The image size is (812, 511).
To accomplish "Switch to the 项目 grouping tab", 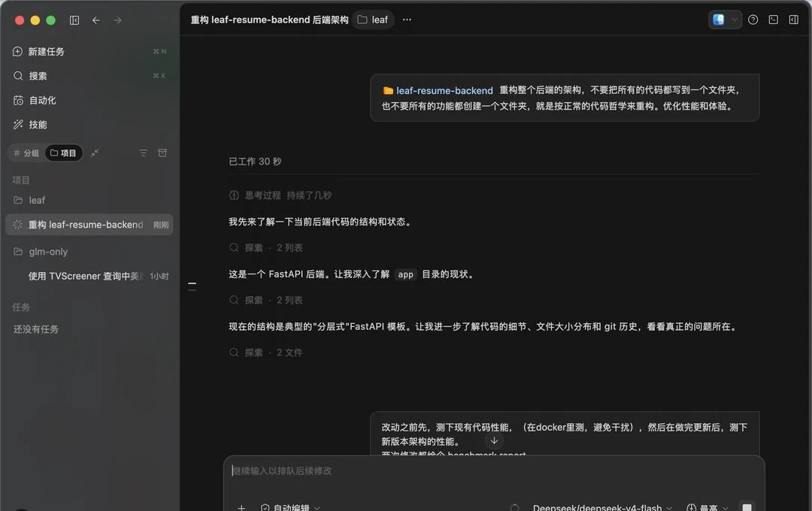I will pos(64,153).
